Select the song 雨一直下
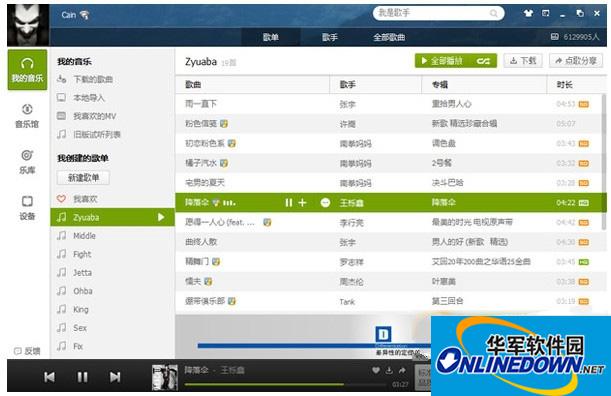 click(201, 104)
